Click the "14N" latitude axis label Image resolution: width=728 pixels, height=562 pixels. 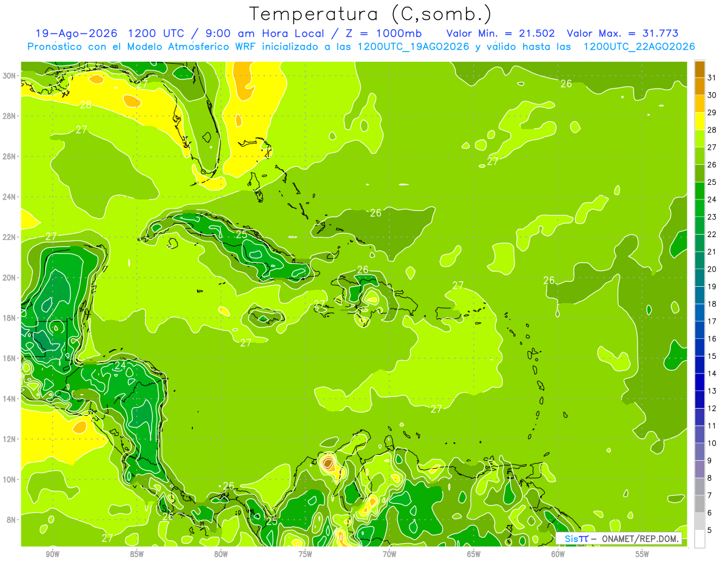click(10, 398)
